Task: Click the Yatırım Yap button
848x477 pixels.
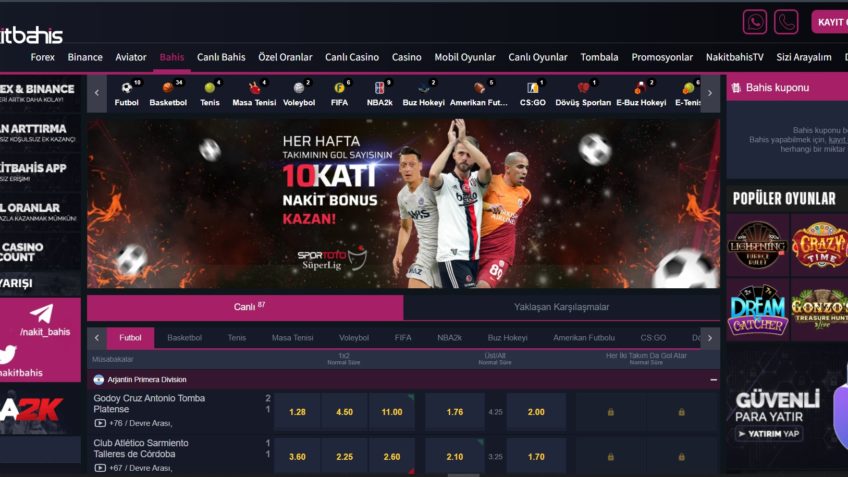Action: tap(769, 434)
